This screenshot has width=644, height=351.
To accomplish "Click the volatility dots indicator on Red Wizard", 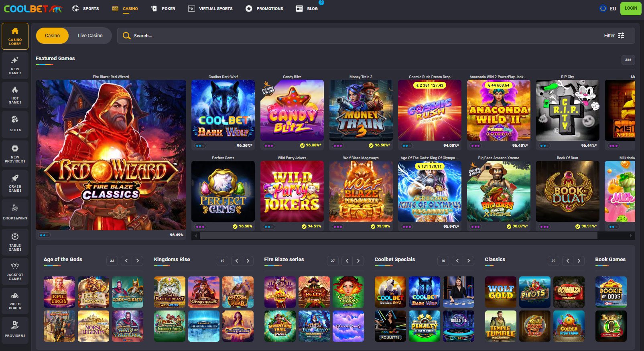I will pyautogui.click(x=43, y=235).
